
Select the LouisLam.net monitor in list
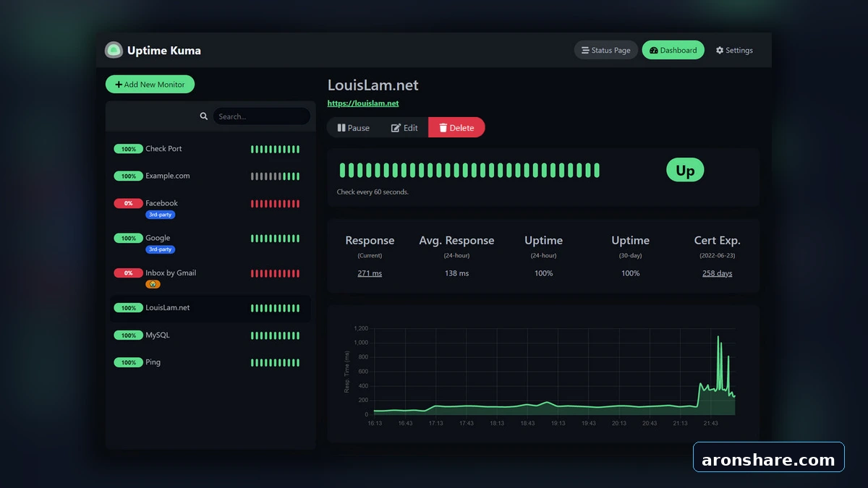[x=210, y=308]
